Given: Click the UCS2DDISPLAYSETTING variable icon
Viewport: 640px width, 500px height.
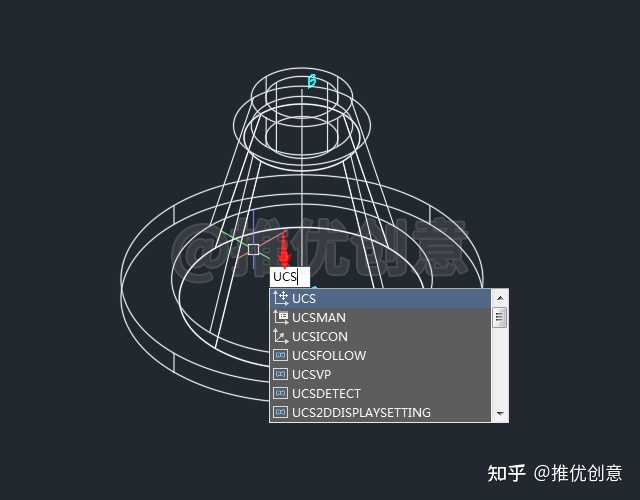Looking at the screenshot, I should (280, 412).
